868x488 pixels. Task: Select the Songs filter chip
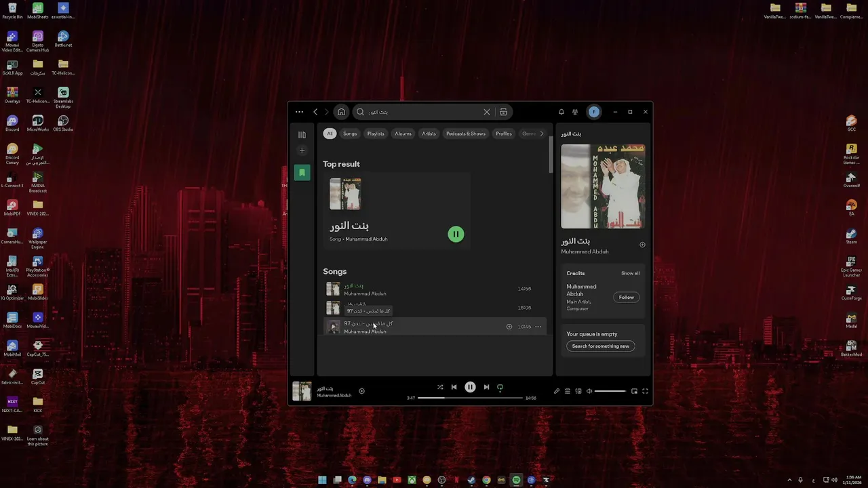point(350,134)
